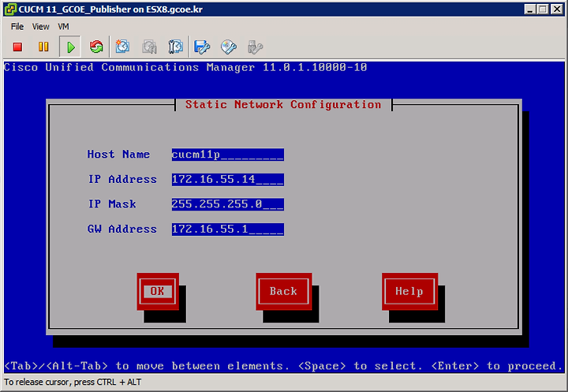Take a snapshot using the clock icon
The image size is (568, 392).
[122, 47]
